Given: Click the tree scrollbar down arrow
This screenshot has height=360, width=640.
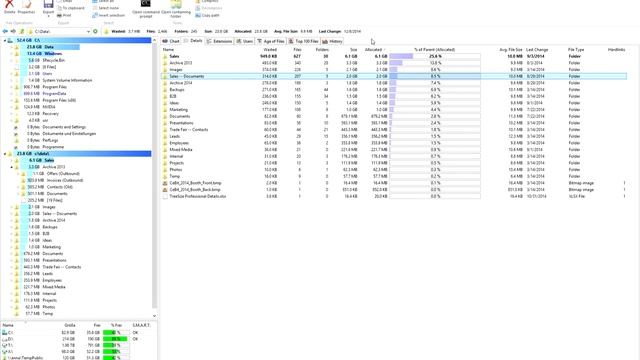Looking at the screenshot, I should pyautogui.click(x=154, y=316).
